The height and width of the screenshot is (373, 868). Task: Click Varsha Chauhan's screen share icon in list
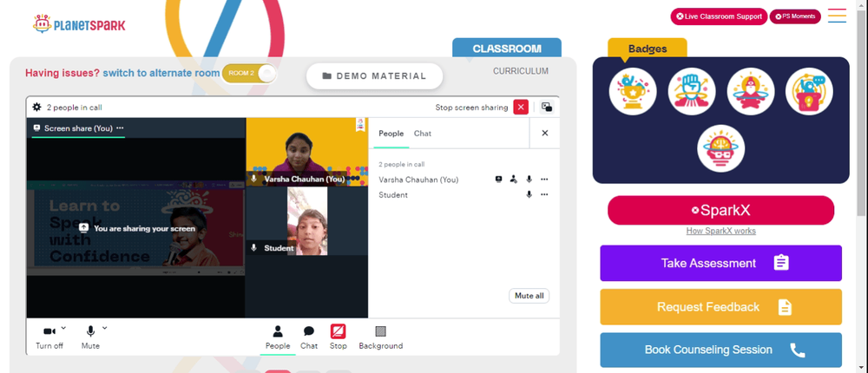coord(499,180)
